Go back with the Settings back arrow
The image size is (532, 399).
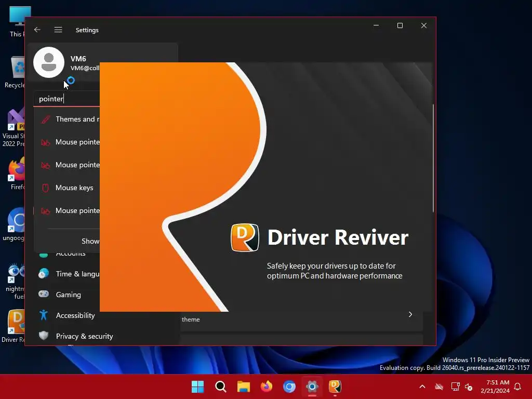(x=37, y=30)
